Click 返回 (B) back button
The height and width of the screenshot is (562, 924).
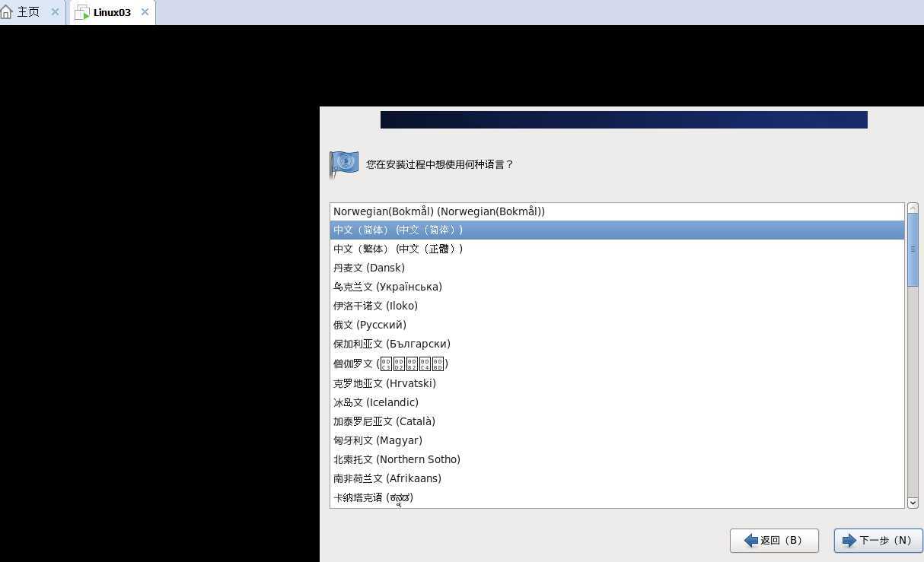[x=774, y=541]
